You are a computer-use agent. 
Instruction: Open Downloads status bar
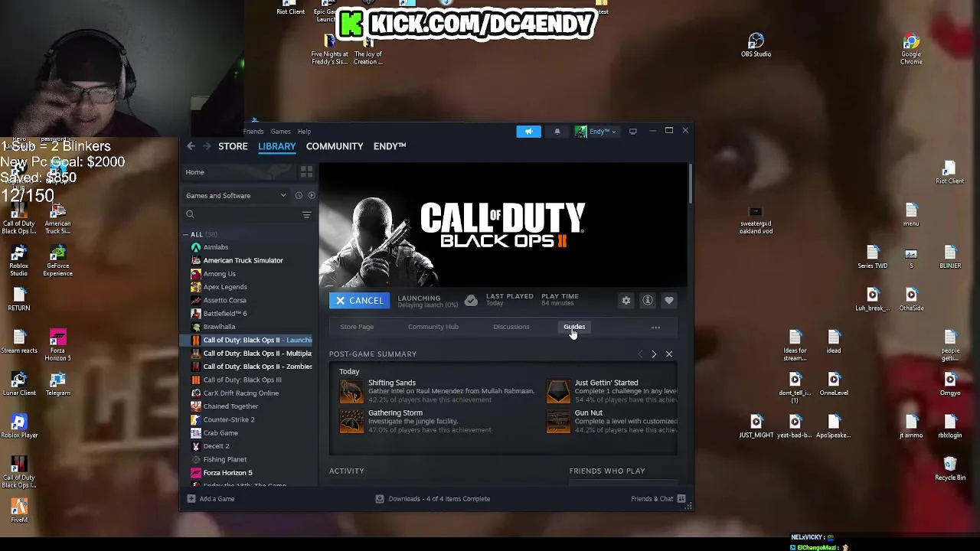tap(433, 499)
